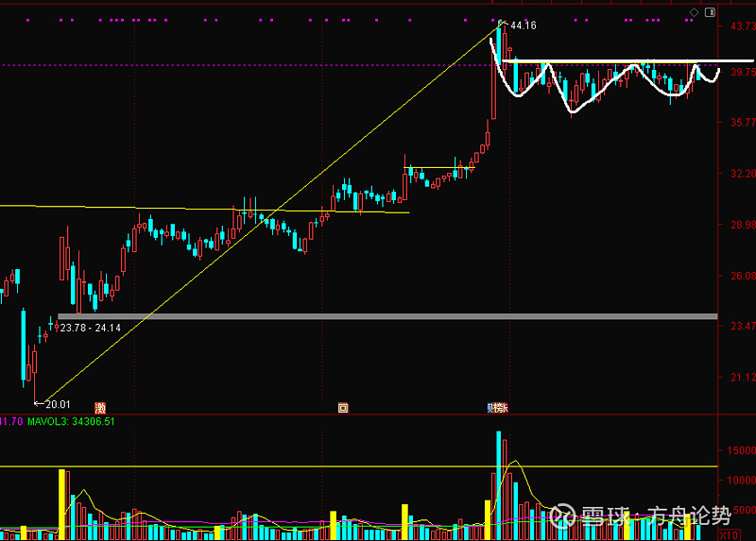Click the tallest cyan volume bar
Screen dimensions: 756x541
point(499,485)
